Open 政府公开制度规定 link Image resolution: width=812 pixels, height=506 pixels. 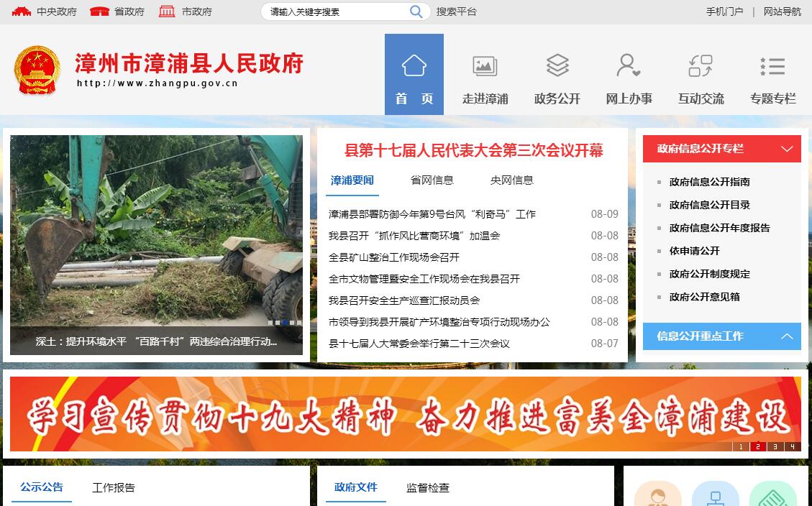[x=709, y=275]
